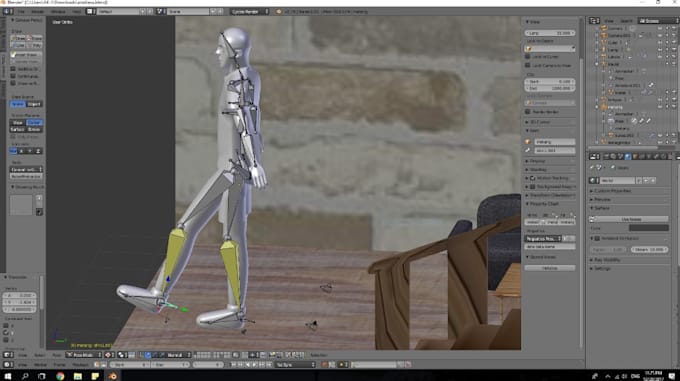This screenshot has width=680, height=381.
Task: Click the outliner editor type icon
Action: 594,21
